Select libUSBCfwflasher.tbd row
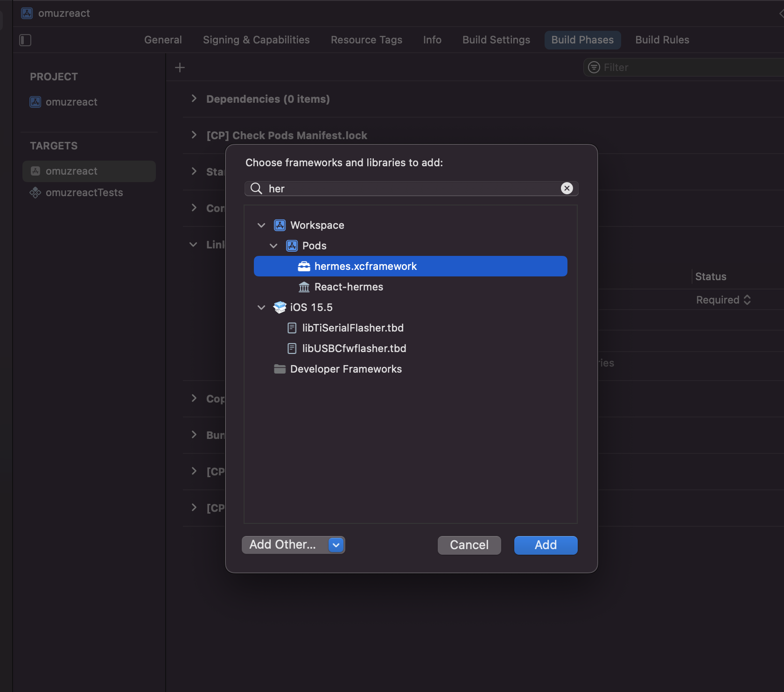 410,348
